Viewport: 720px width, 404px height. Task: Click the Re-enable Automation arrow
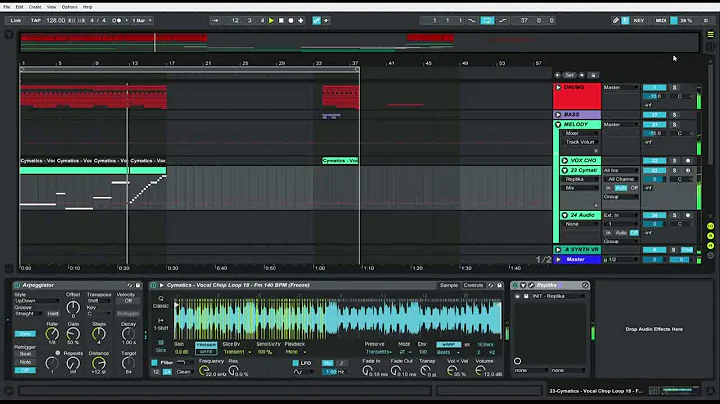click(x=326, y=21)
